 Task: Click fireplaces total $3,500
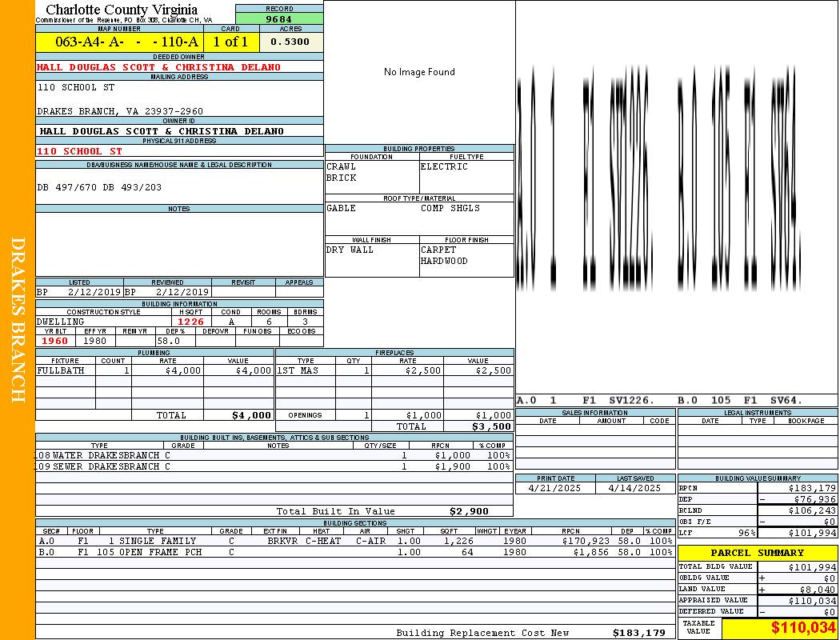[x=491, y=427]
